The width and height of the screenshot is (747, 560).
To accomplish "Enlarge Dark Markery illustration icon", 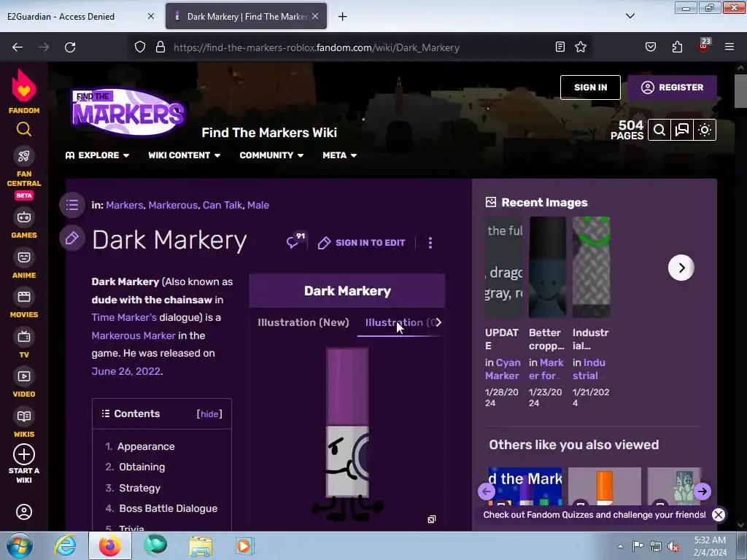I will pos(431,519).
